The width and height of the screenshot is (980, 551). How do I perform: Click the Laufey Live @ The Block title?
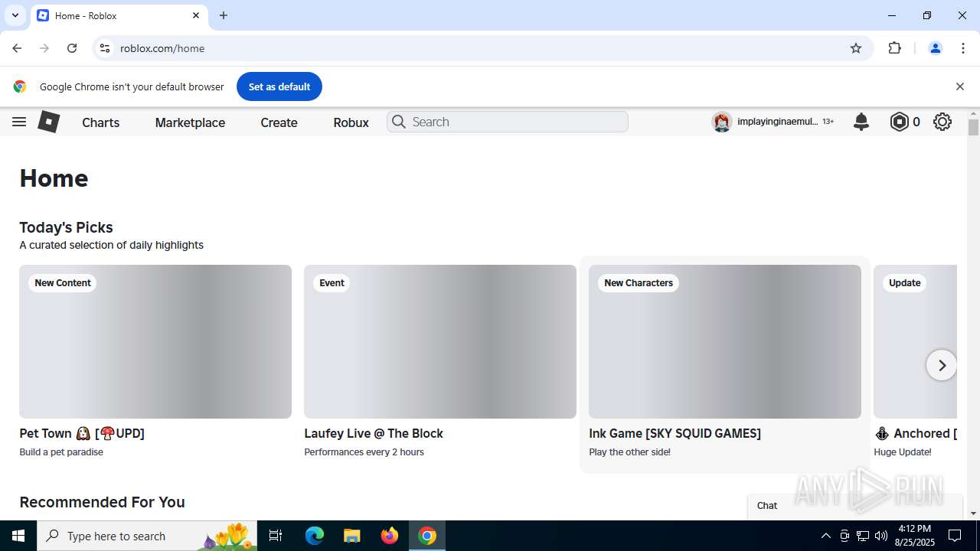click(374, 433)
